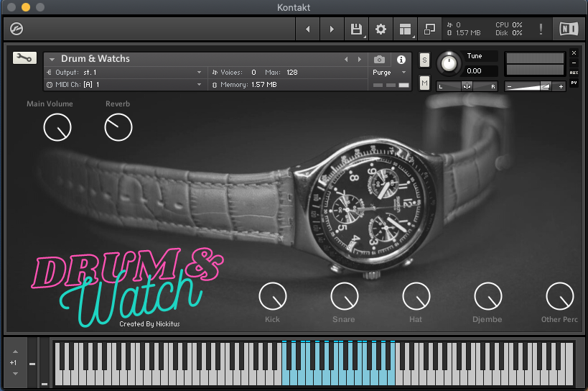Toggle the minimized view icon

[x=429, y=29]
